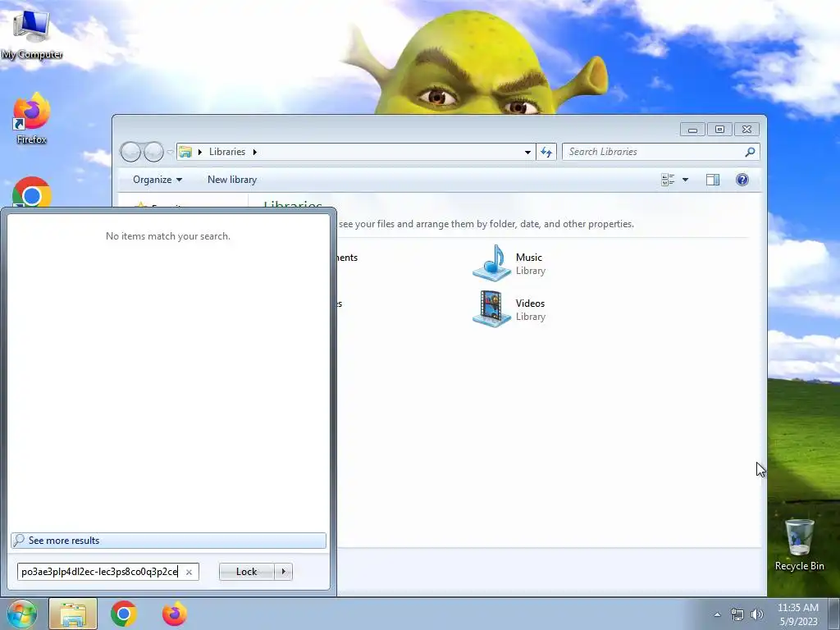This screenshot has width=840, height=630.
Task: Open My Computer desktop icon
Action: pyautogui.click(x=32, y=34)
